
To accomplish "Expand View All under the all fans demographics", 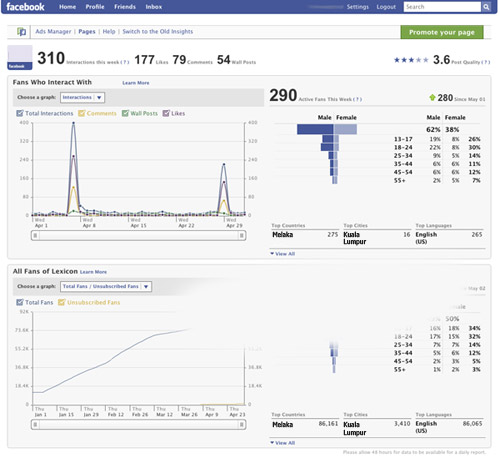I will [x=282, y=443].
